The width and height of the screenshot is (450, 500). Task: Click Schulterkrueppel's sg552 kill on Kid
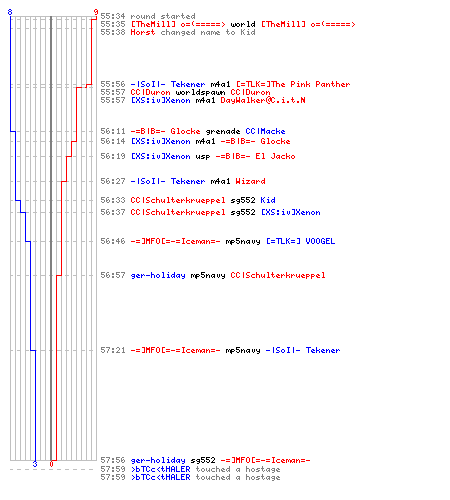[188, 200]
